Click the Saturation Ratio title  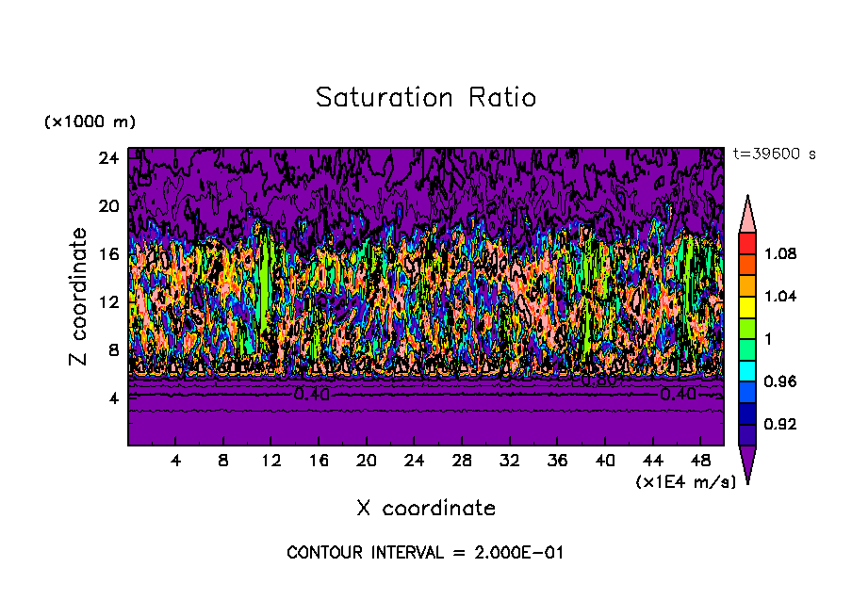click(426, 98)
